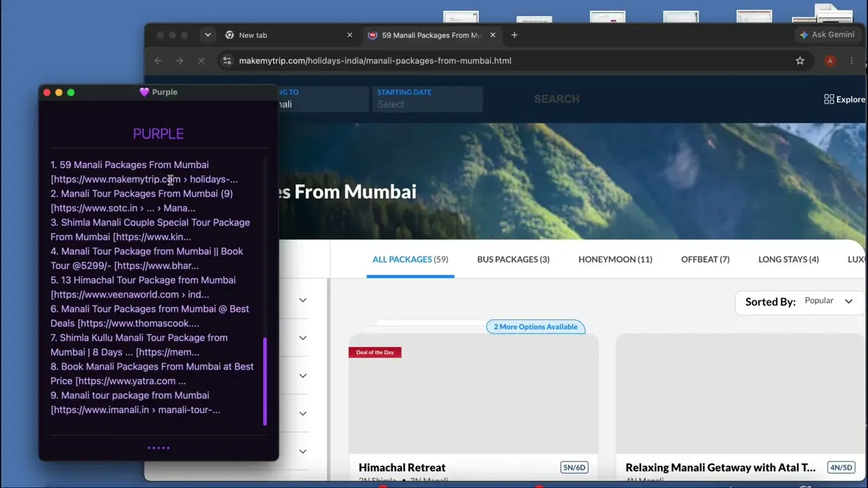Click result 3: Shimla Manali Couple Special
The height and width of the screenshot is (488, 868).
tap(150, 230)
